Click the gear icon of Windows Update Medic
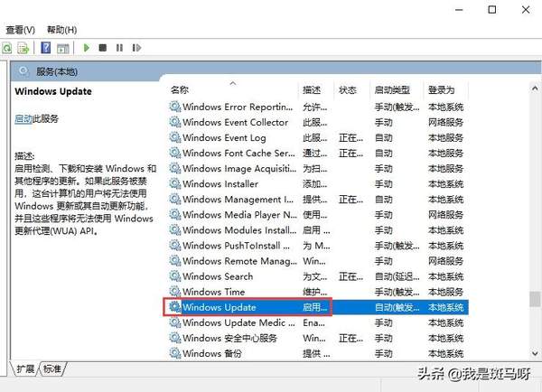 175,322
